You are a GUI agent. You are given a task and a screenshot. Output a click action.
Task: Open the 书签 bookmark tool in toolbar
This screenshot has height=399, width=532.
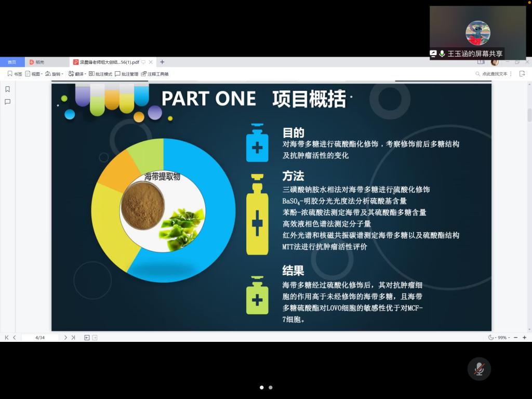[15, 74]
